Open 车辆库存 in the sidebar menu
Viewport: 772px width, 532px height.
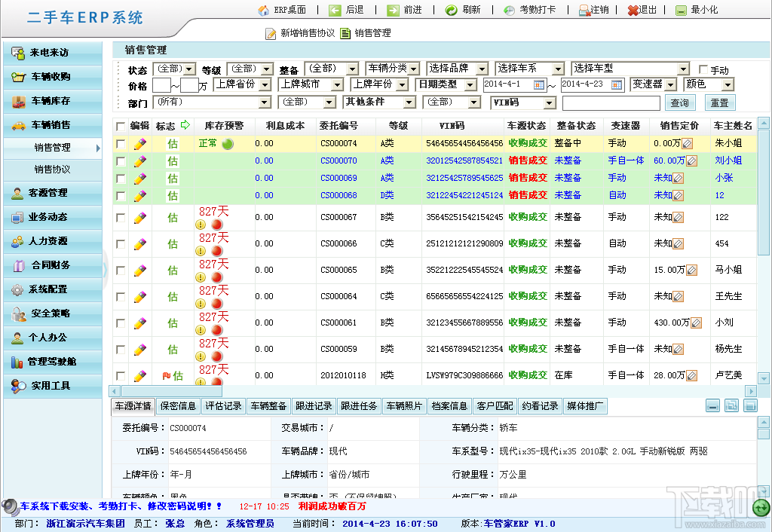(x=51, y=101)
